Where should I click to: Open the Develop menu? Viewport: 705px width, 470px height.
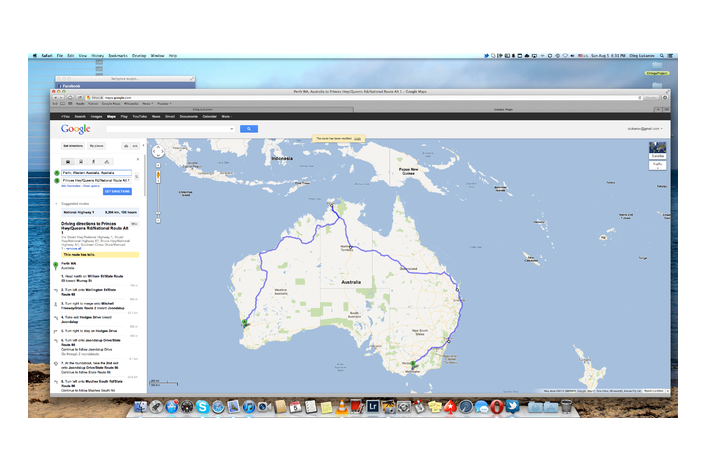(x=139, y=56)
